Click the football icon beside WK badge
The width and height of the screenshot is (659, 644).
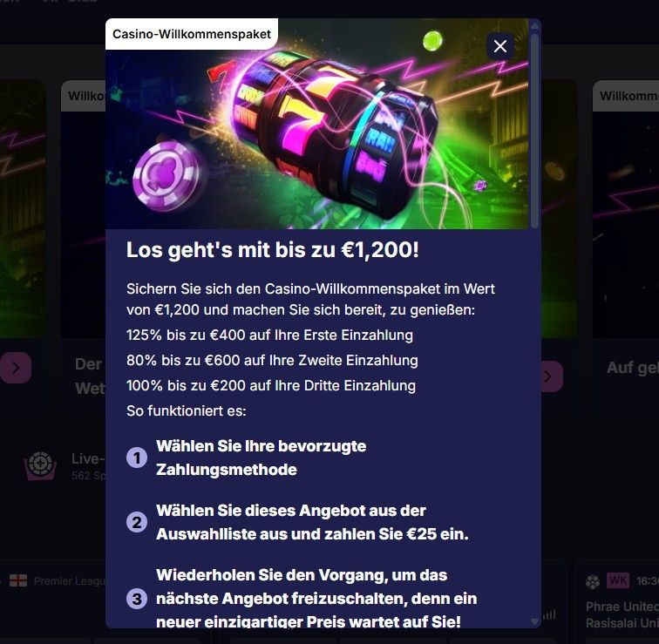(593, 582)
